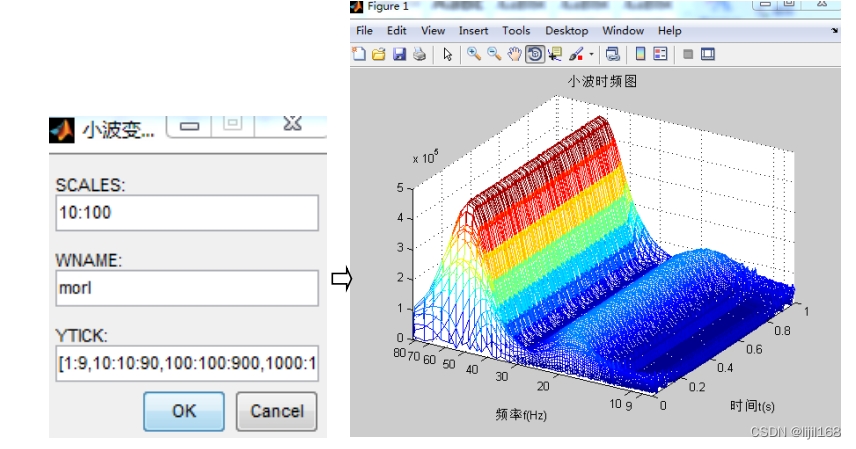856x449 pixels.
Task: Click the Show Plot Tools and dock icon
Action: tap(708, 54)
